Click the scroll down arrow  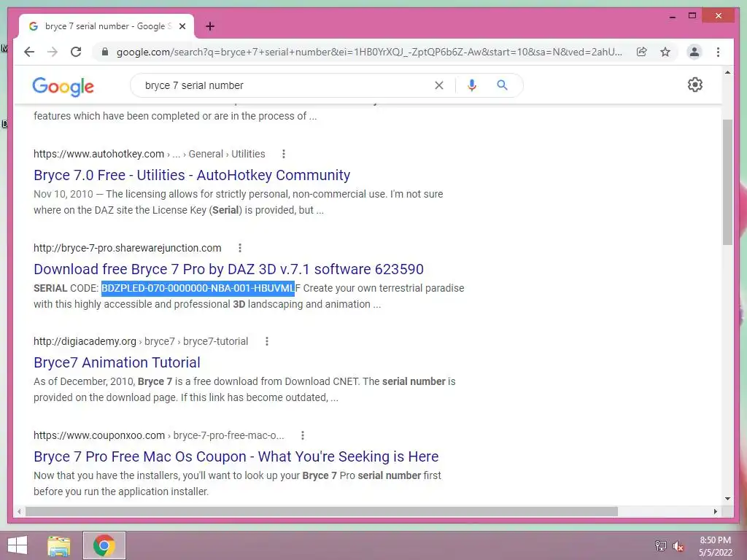pos(727,499)
